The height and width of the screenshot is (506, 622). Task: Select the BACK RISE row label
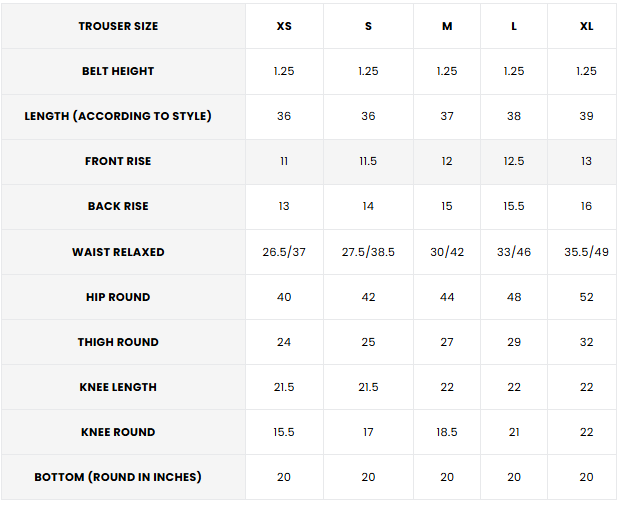[x=118, y=206]
